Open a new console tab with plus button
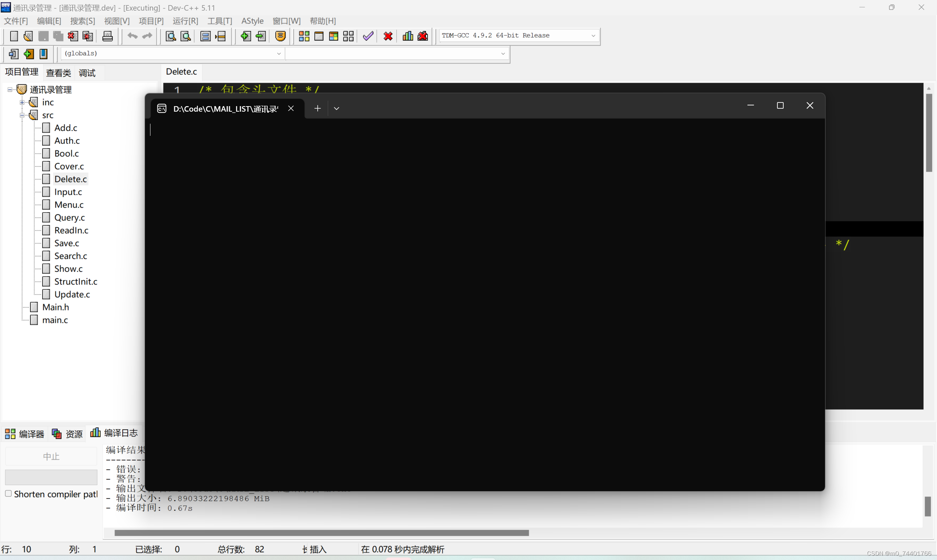Viewport: 937px width, 560px height. click(x=317, y=108)
